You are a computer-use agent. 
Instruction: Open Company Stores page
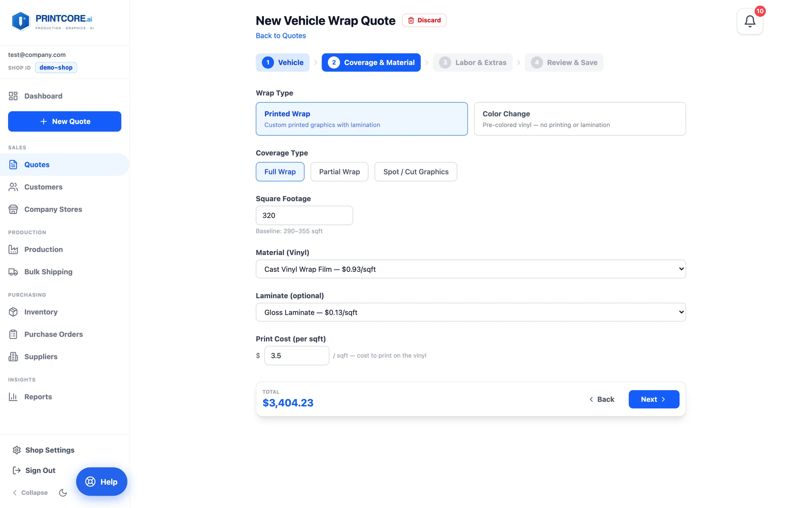65,209
